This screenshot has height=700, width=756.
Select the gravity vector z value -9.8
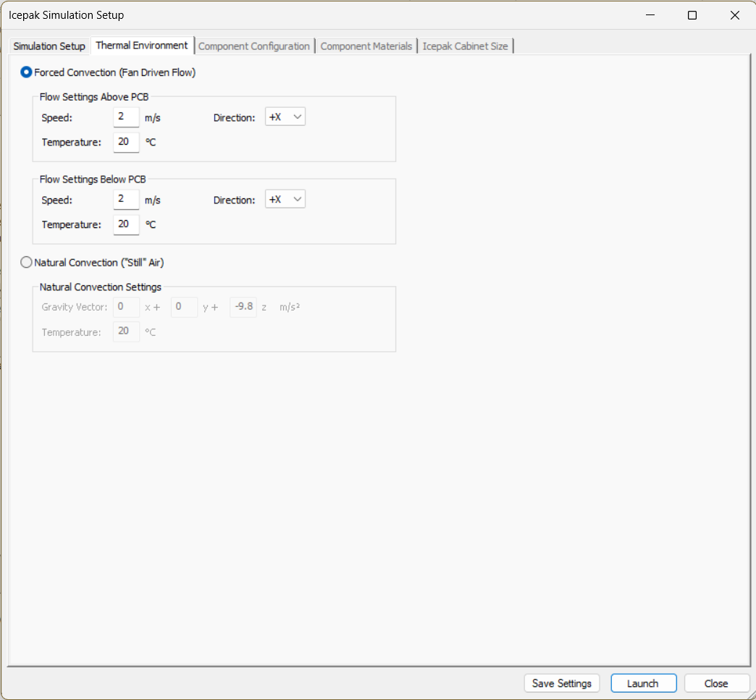point(243,307)
